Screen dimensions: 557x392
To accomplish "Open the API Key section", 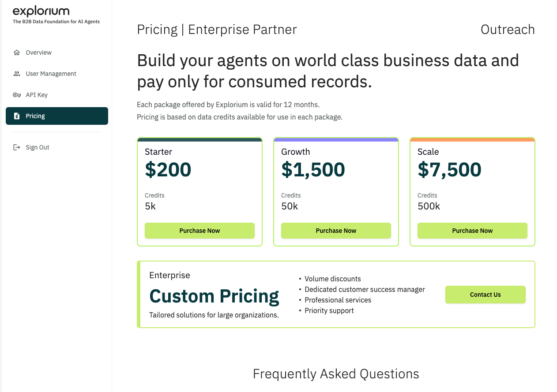I will click(37, 95).
